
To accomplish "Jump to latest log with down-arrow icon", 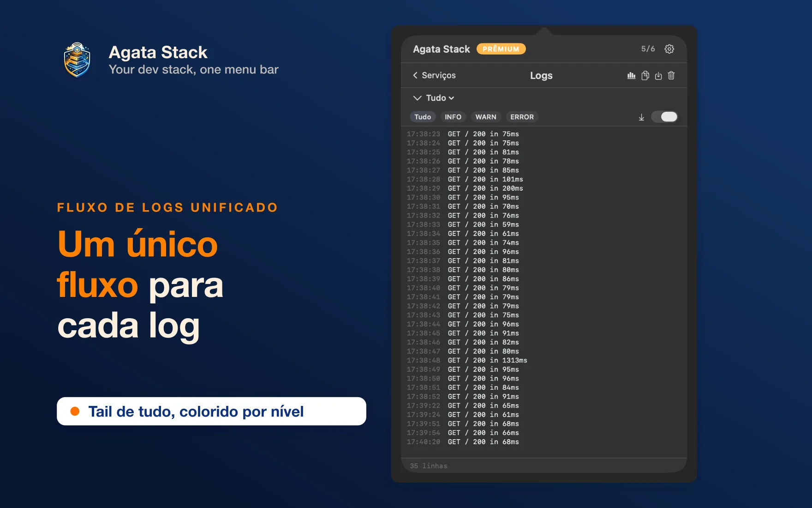I will click(641, 117).
